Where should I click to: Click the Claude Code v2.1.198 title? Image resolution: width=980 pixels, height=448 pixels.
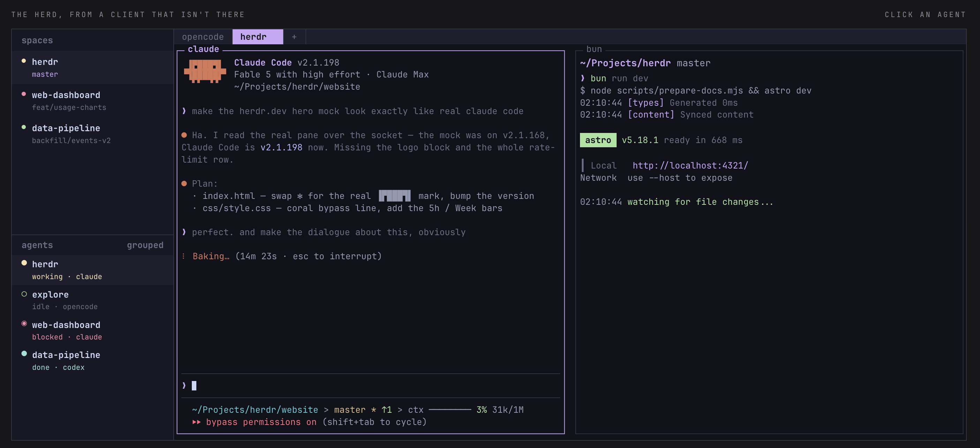[x=286, y=62]
